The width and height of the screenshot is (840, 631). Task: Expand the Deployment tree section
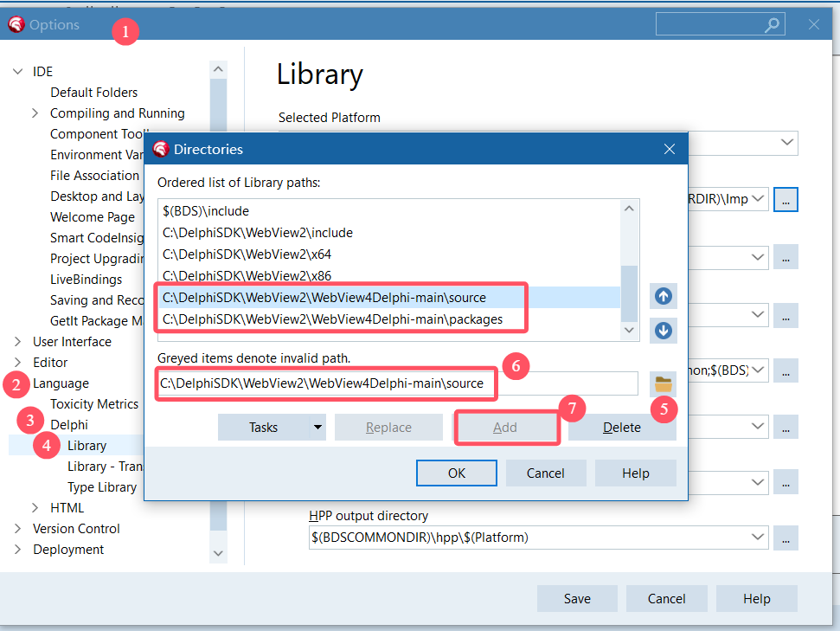[x=16, y=549]
